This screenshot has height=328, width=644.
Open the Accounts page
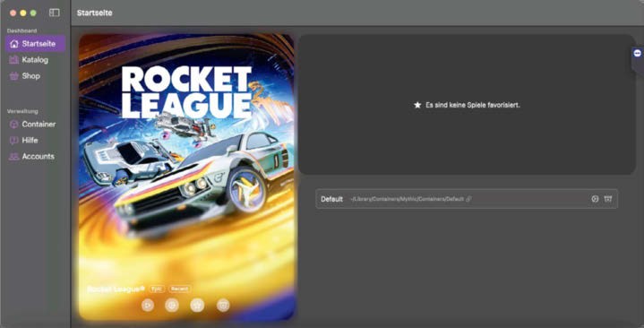tap(32, 156)
